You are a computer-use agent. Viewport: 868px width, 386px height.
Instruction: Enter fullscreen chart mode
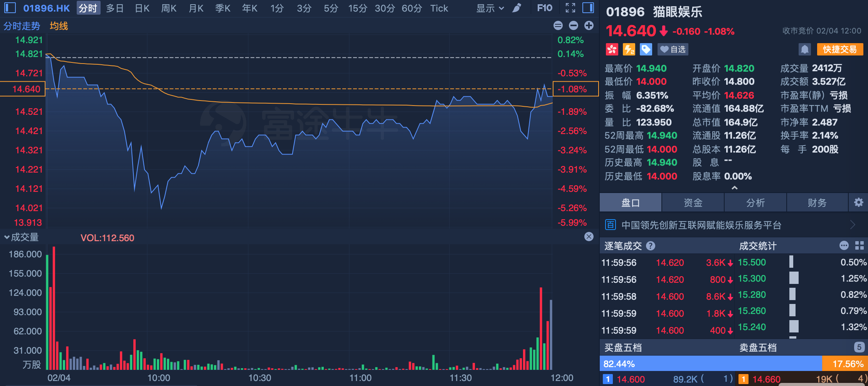pos(570,8)
